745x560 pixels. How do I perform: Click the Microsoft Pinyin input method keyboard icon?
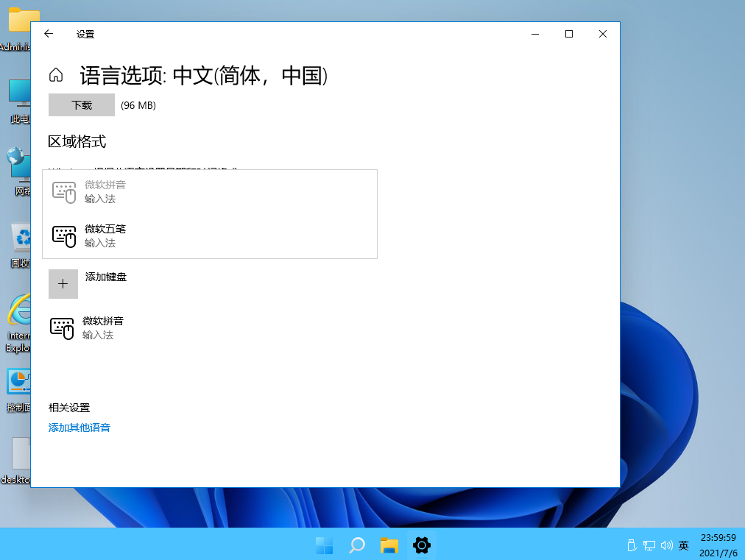point(64,193)
